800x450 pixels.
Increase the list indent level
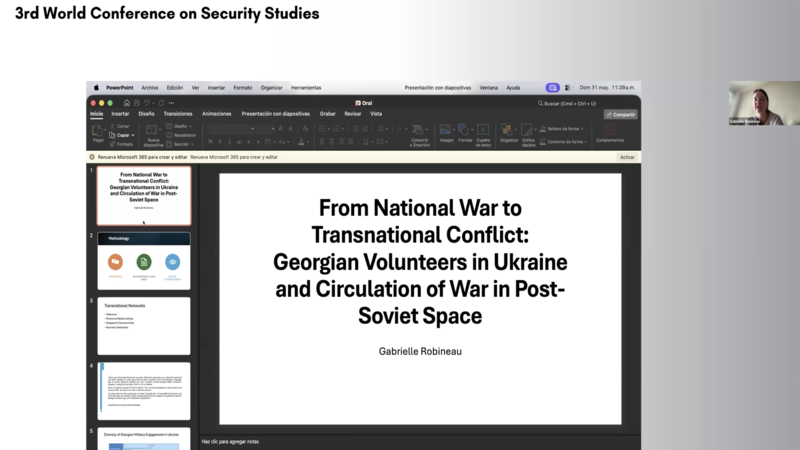pos(365,129)
